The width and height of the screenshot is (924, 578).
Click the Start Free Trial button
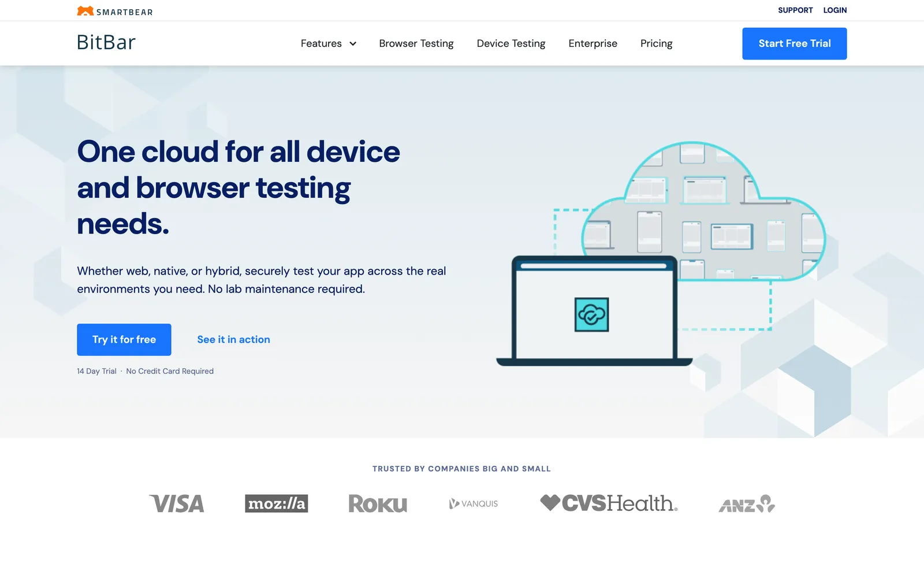[x=795, y=43]
